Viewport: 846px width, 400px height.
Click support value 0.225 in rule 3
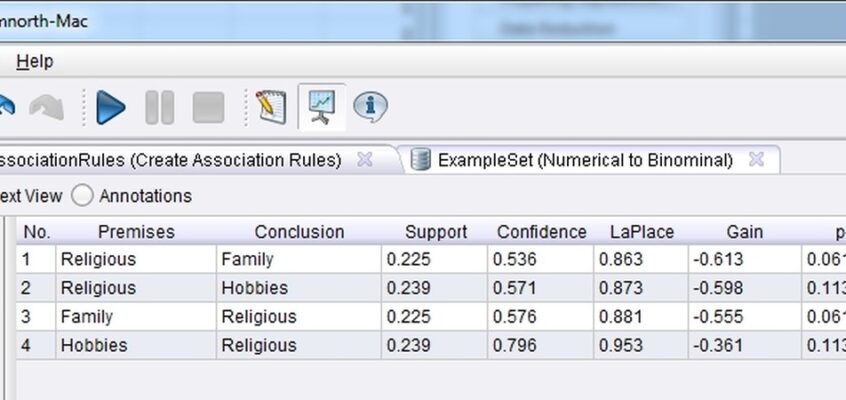tap(435, 316)
